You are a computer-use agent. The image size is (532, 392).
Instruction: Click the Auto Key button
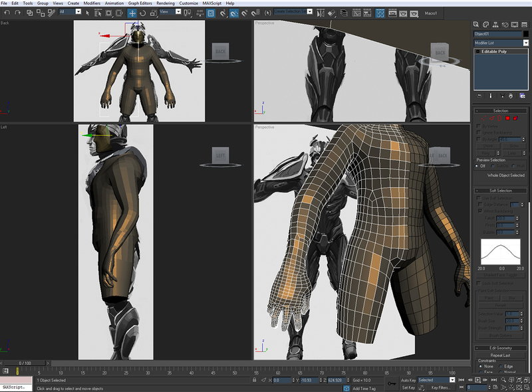(x=408, y=380)
